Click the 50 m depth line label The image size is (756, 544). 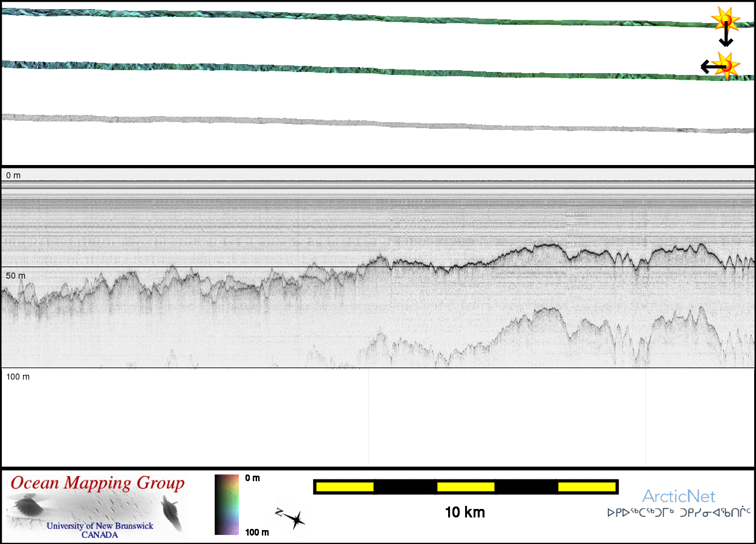[16, 276]
